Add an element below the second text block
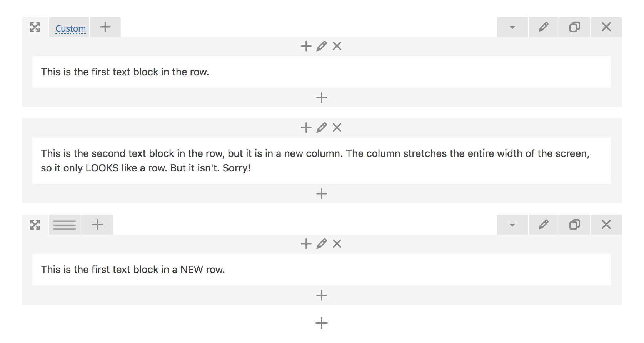This screenshot has width=644, height=343. click(322, 194)
